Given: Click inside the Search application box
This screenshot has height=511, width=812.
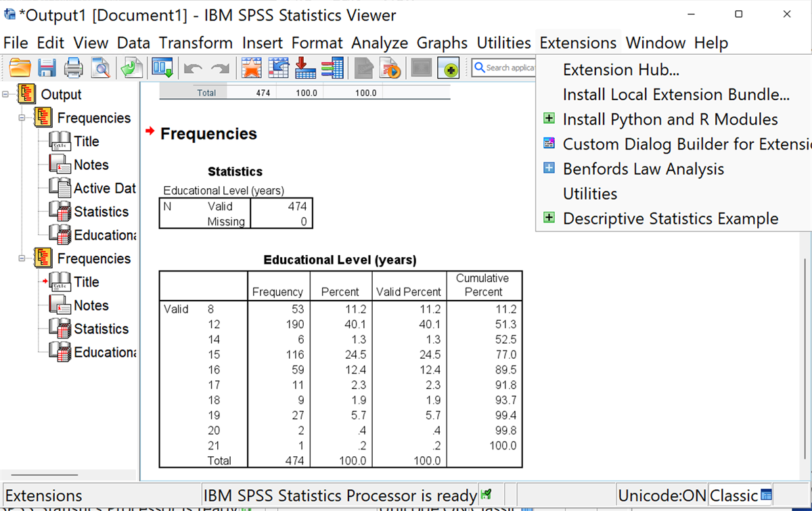Looking at the screenshot, I should coord(507,68).
